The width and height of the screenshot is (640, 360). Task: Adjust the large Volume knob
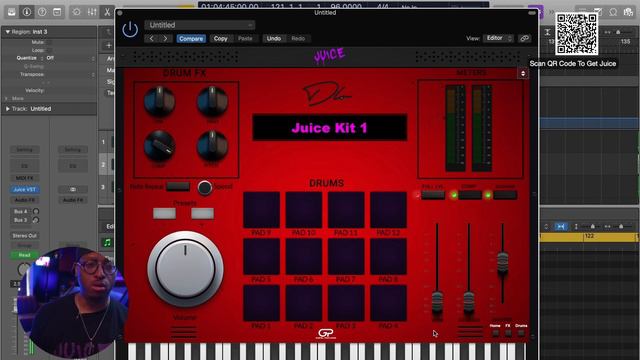click(x=185, y=269)
